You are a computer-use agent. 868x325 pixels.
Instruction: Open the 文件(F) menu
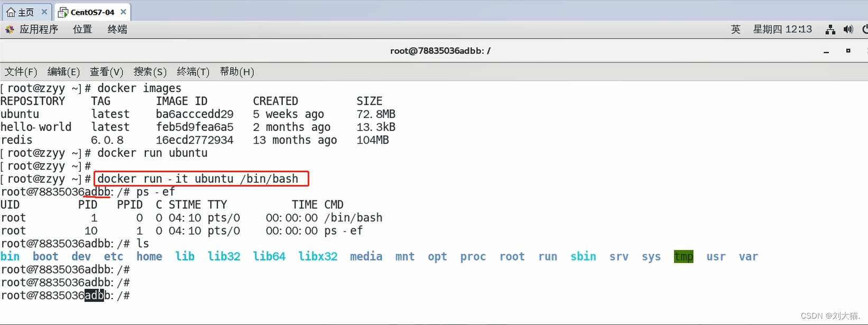[x=21, y=71]
